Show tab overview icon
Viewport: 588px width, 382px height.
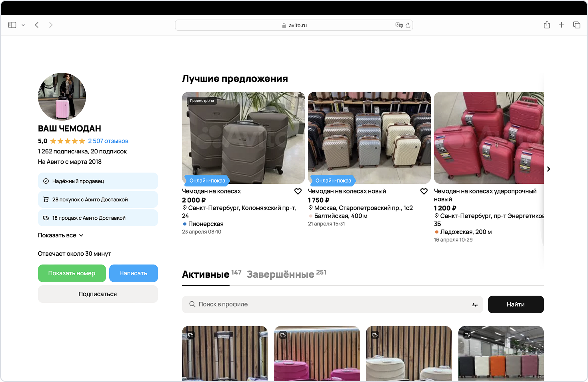(576, 25)
